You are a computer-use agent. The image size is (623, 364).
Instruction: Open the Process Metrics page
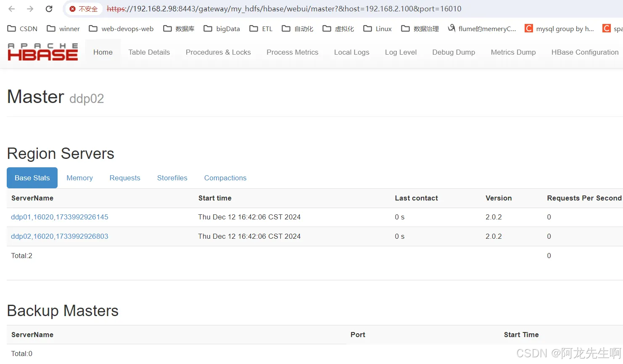pos(293,52)
